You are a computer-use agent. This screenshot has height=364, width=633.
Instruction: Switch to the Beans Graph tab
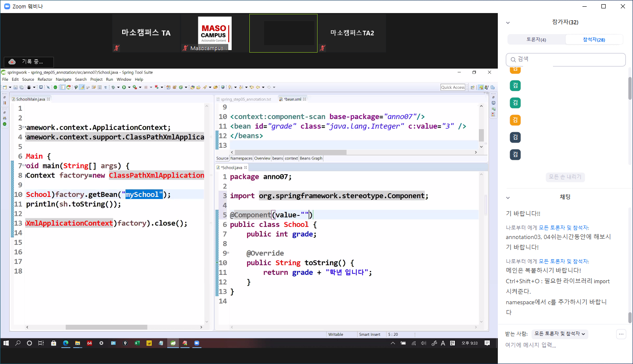point(311,159)
